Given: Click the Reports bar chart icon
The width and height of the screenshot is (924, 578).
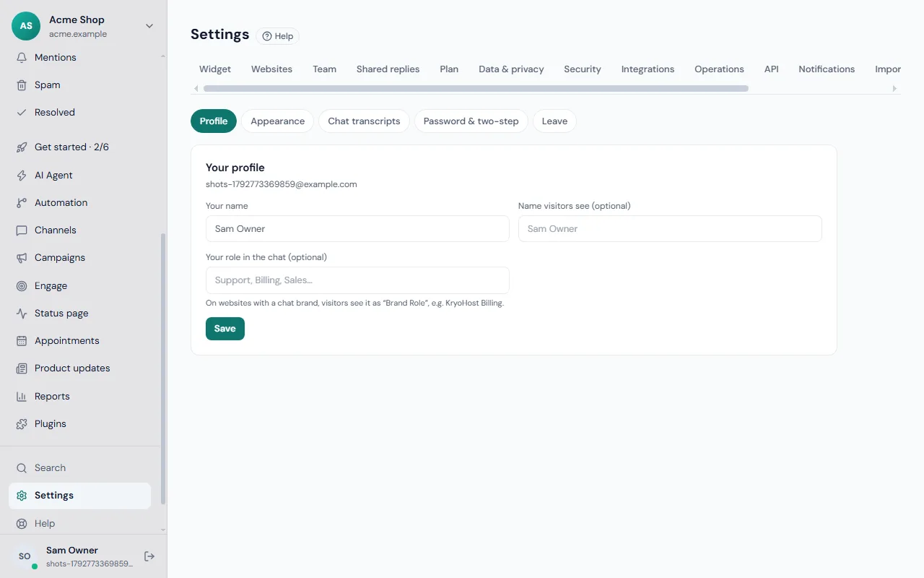Looking at the screenshot, I should coord(22,396).
